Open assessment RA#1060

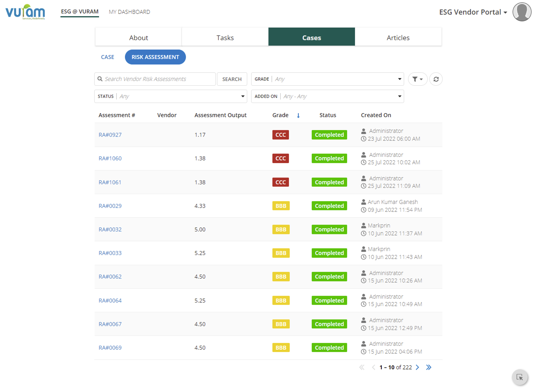pyautogui.click(x=110, y=159)
